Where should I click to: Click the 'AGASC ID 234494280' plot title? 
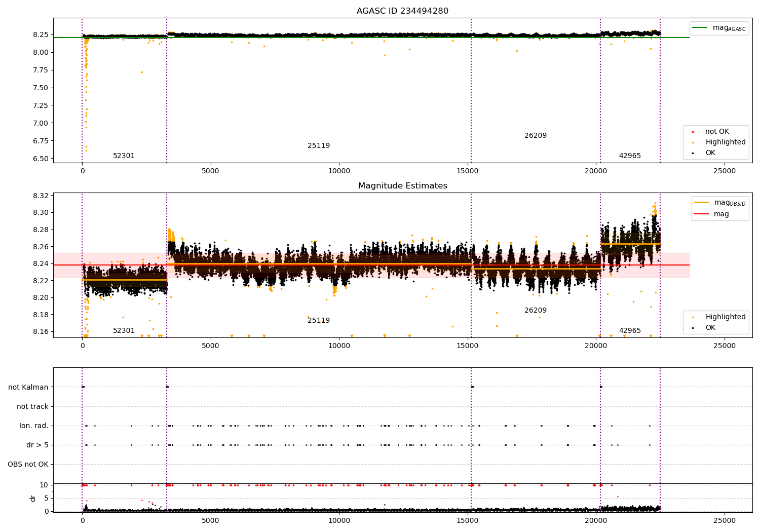(x=402, y=11)
